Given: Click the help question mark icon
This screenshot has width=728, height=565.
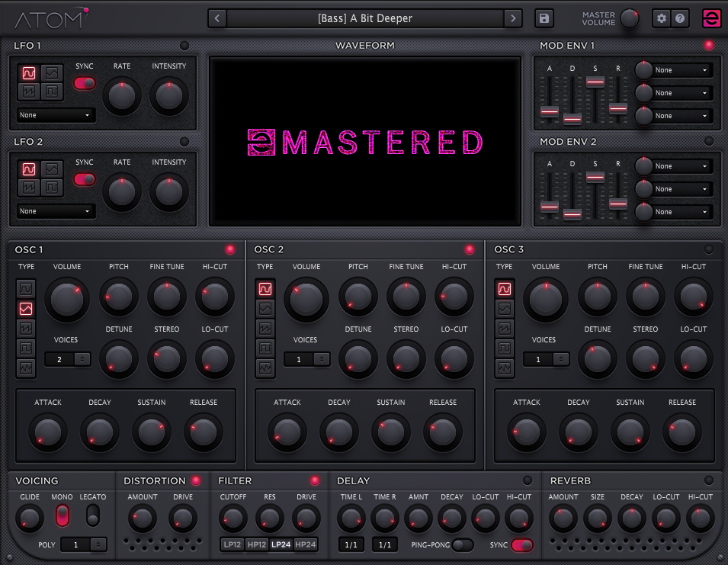Looking at the screenshot, I should point(680,18).
